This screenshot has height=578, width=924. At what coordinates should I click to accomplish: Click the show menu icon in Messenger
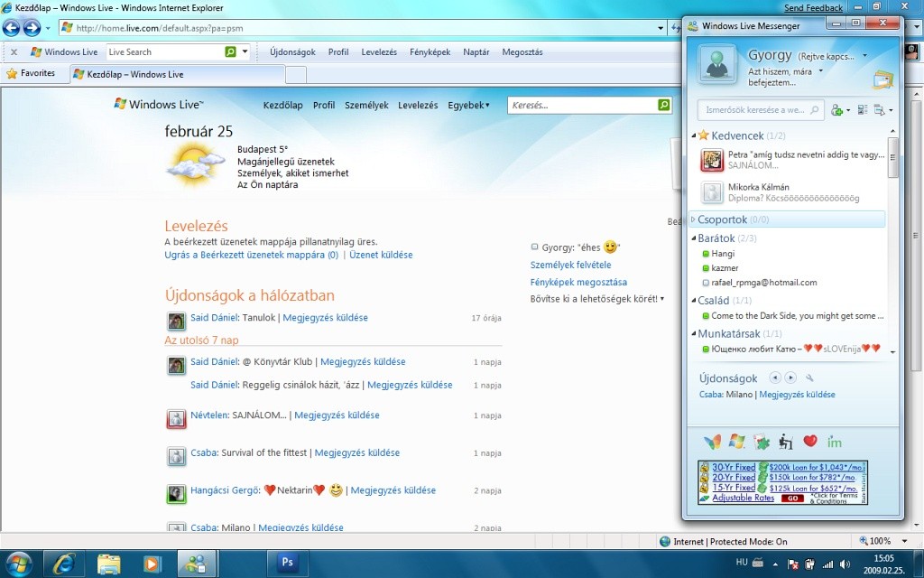(x=881, y=109)
